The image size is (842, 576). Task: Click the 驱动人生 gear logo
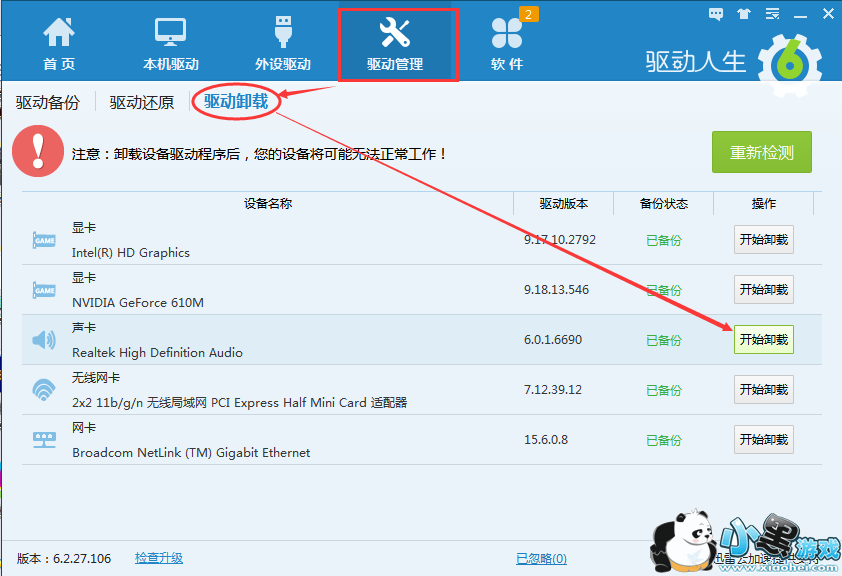pos(790,65)
